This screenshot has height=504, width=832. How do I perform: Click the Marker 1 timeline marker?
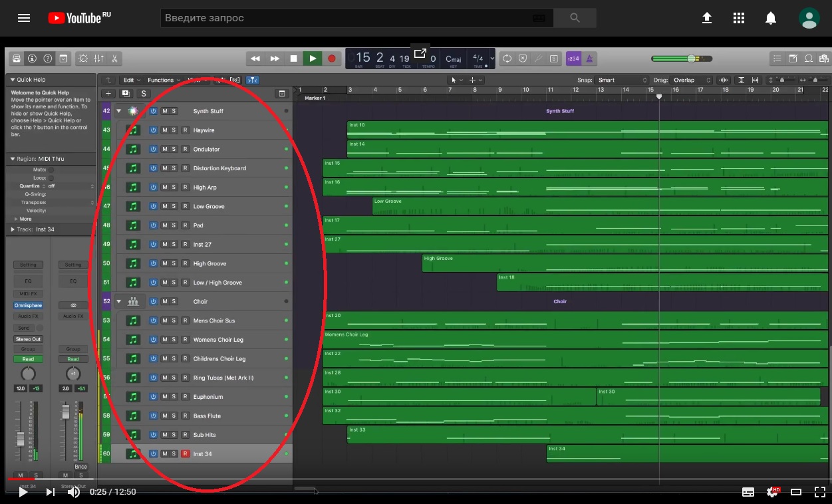[x=315, y=98]
